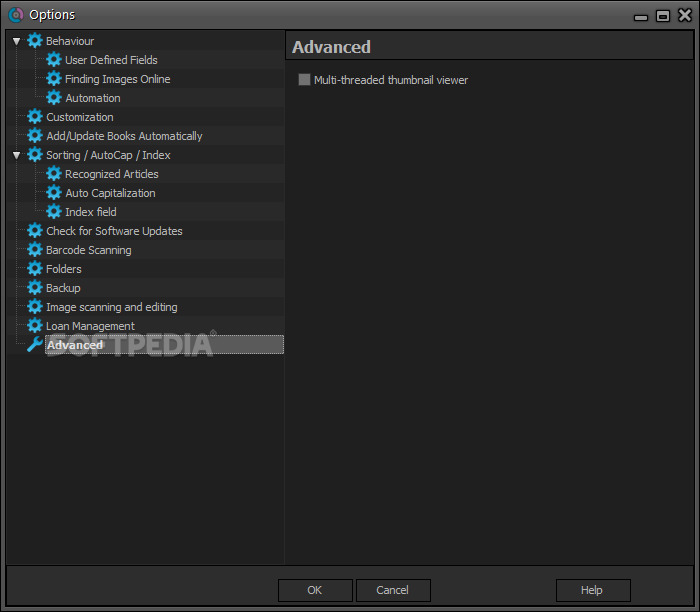Open the Behaviour options page

(70, 41)
